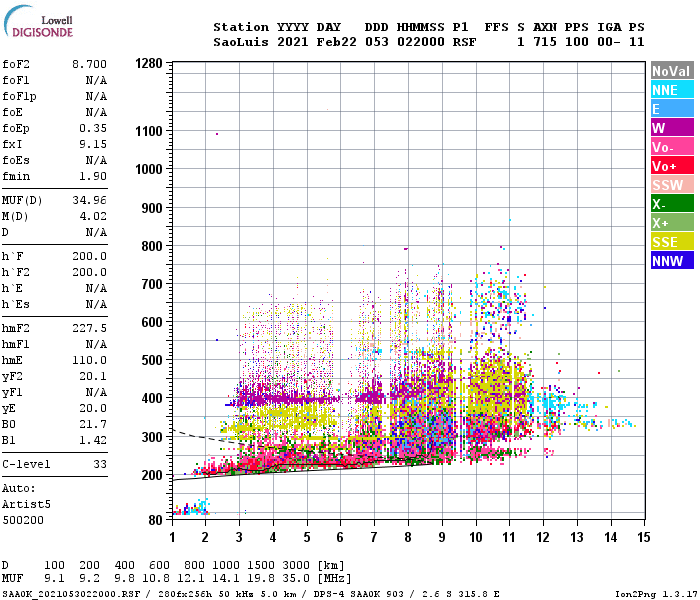Select the NoVal gray legend swatch
The image size is (700, 600).
tap(672, 71)
